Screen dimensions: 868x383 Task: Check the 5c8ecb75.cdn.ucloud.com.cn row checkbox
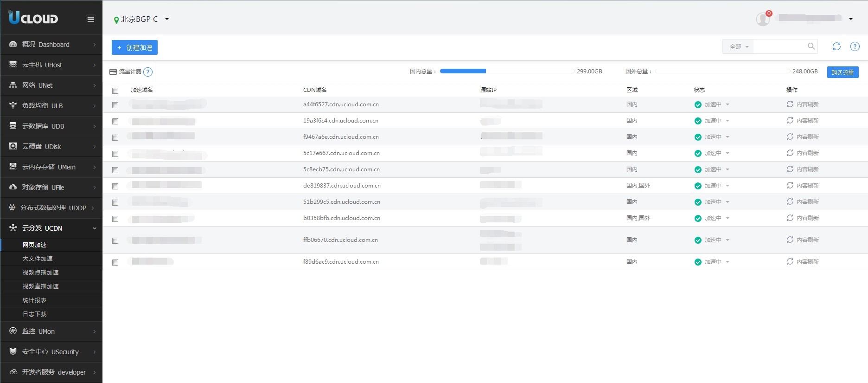pyautogui.click(x=115, y=170)
